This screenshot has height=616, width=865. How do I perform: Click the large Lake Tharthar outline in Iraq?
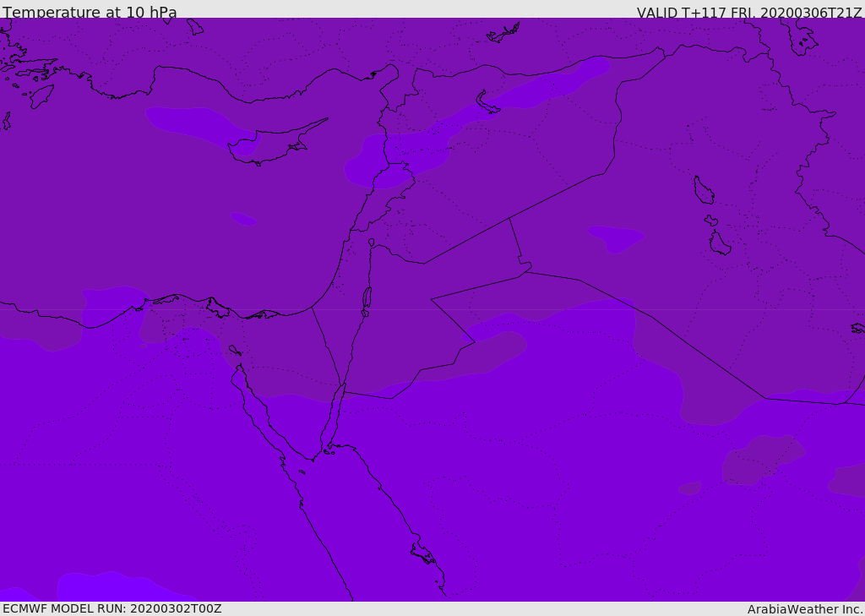[x=703, y=190]
